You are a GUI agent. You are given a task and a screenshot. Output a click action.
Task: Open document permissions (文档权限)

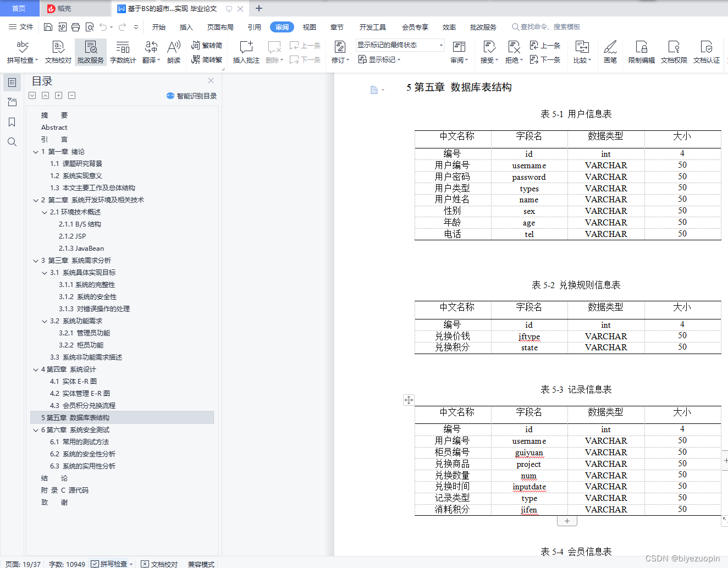pyautogui.click(x=674, y=52)
